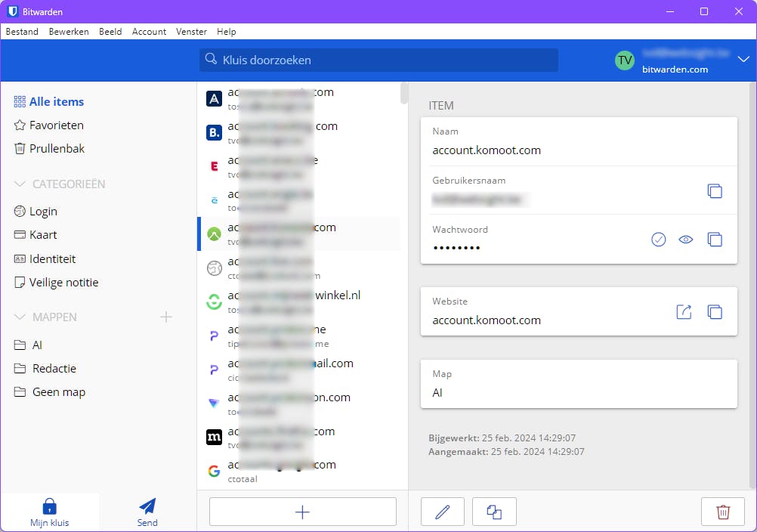Expand the account switcher chevron
Viewport: 757px width, 532px height.
coord(743,60)
